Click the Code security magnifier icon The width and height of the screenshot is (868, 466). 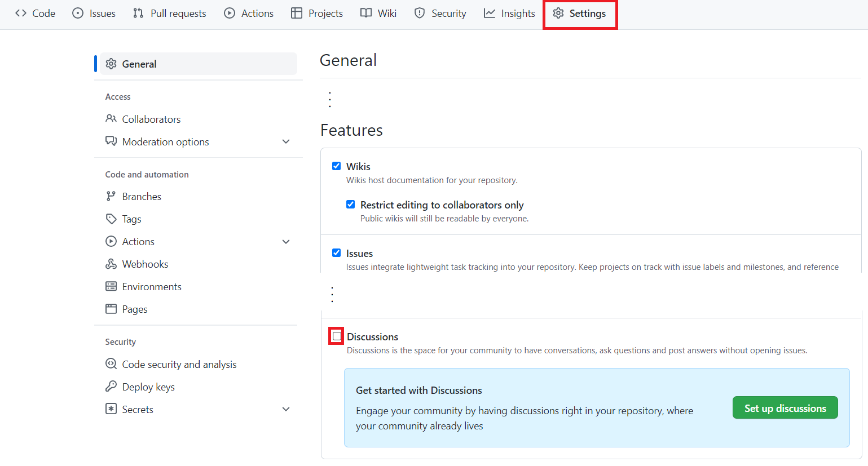coord(111,364)
